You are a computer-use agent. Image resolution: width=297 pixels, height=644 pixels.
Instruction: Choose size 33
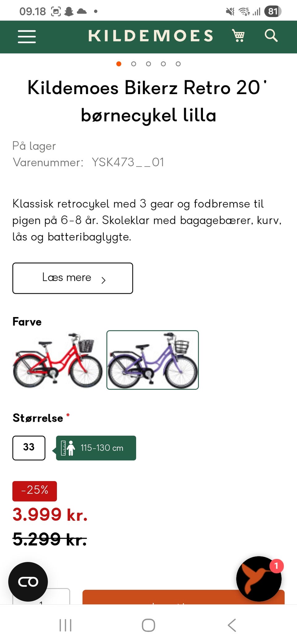click(x=29, y=448)
